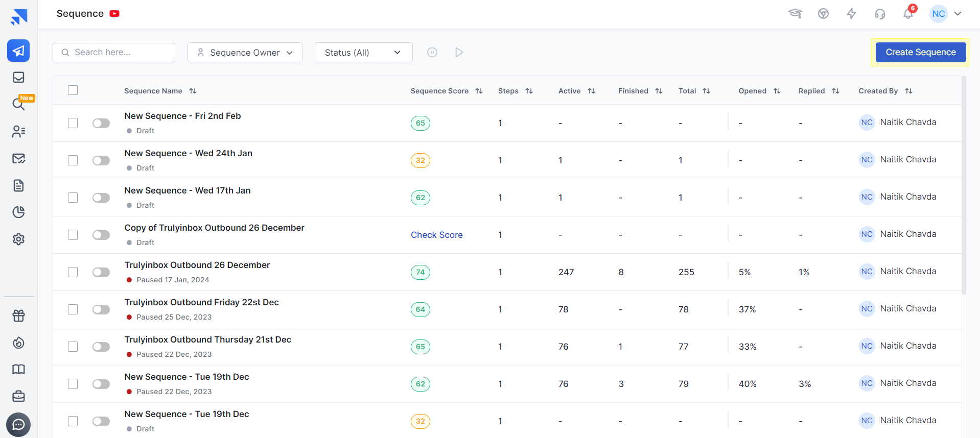Screen dimensions: 980x438
Task: Expand the NC account menu chevron
Action: click(958, 14)
